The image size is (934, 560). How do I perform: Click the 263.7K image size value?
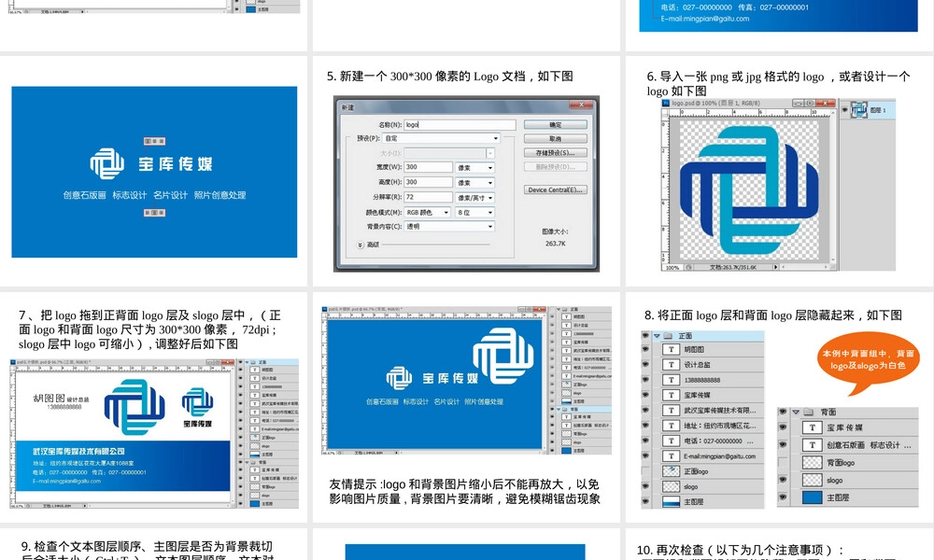(x=555, y=244)
